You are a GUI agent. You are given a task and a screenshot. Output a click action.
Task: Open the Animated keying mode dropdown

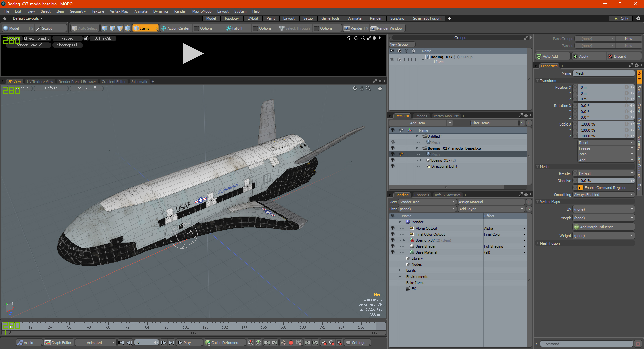coord(96,343)
